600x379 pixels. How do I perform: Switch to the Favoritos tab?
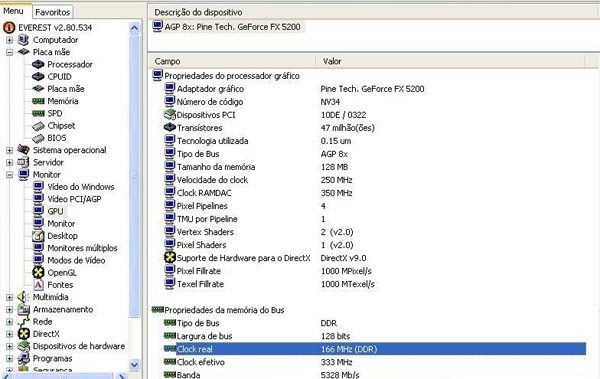(x=52, y=12)
